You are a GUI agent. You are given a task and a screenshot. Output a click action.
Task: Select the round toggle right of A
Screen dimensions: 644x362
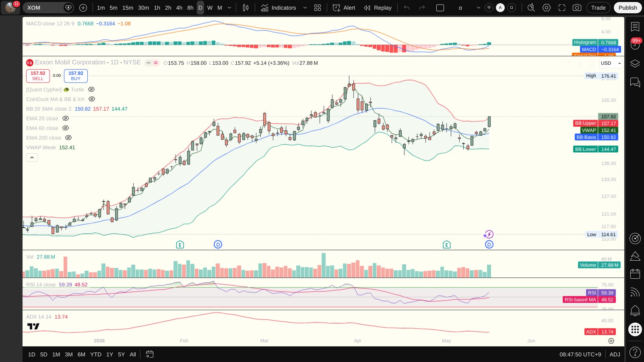click(512, 8)
